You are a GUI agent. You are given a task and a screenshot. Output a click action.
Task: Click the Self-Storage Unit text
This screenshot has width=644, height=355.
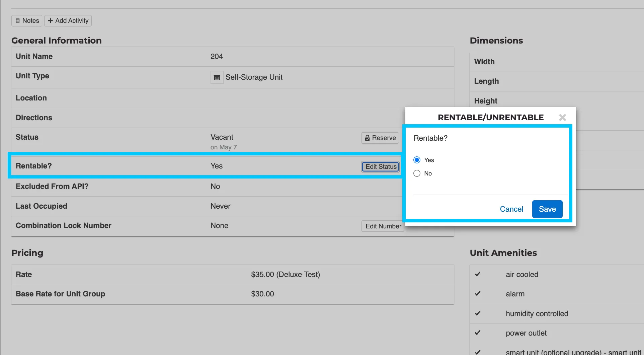(x=254, y=77)
